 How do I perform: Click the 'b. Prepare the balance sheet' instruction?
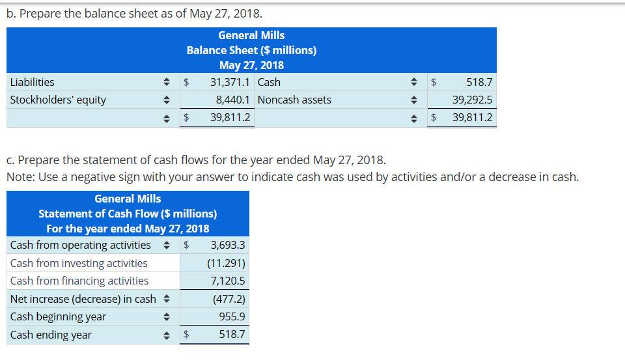[134, 14]
